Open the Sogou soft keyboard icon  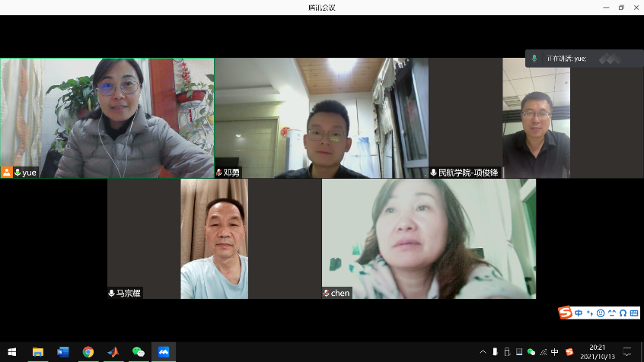pyautogui.click(x=633, y=313)
